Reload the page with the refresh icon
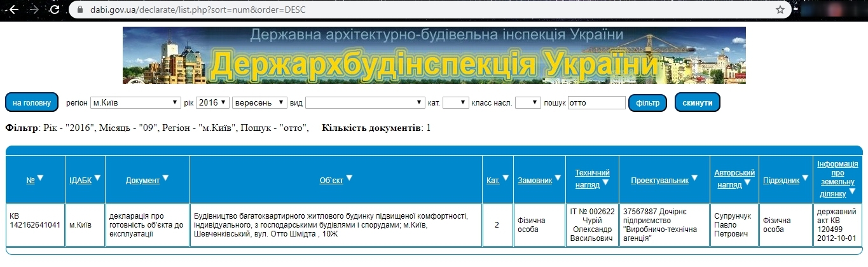868x267 pixels. click(x=55, y=10)
